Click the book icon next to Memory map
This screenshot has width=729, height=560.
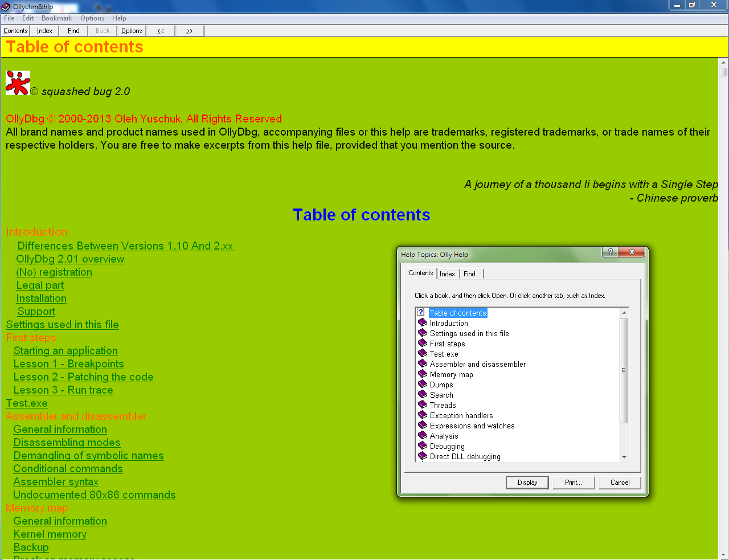[x=422, y=374]
